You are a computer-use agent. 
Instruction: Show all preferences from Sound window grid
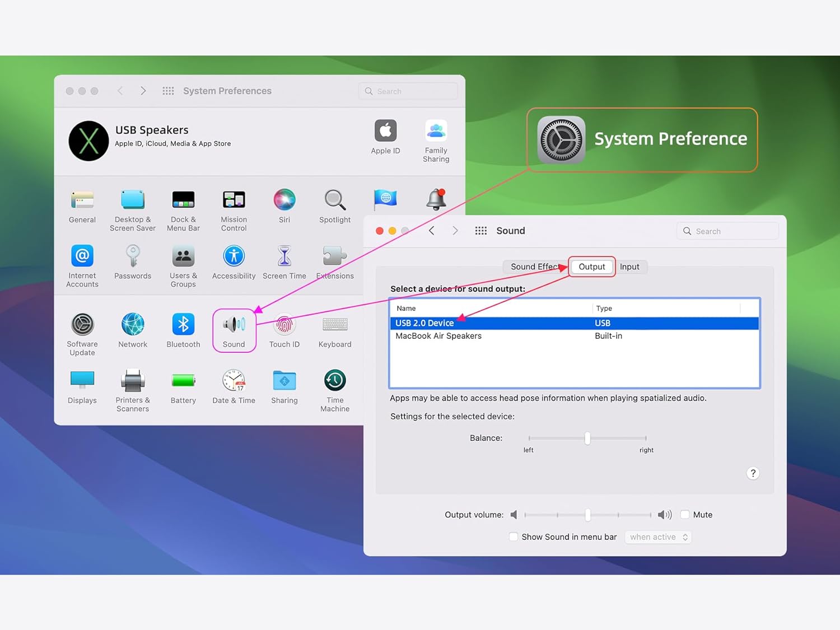[x=481, y=231]
